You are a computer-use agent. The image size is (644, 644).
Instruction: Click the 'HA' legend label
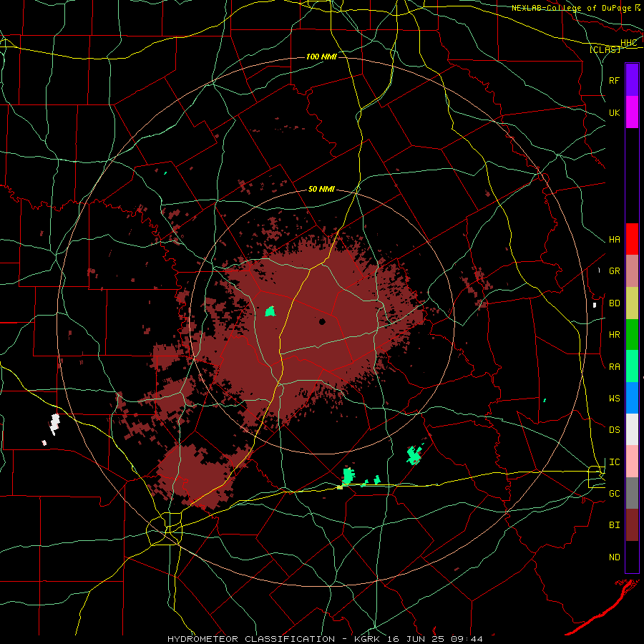(x=614, y=240)
